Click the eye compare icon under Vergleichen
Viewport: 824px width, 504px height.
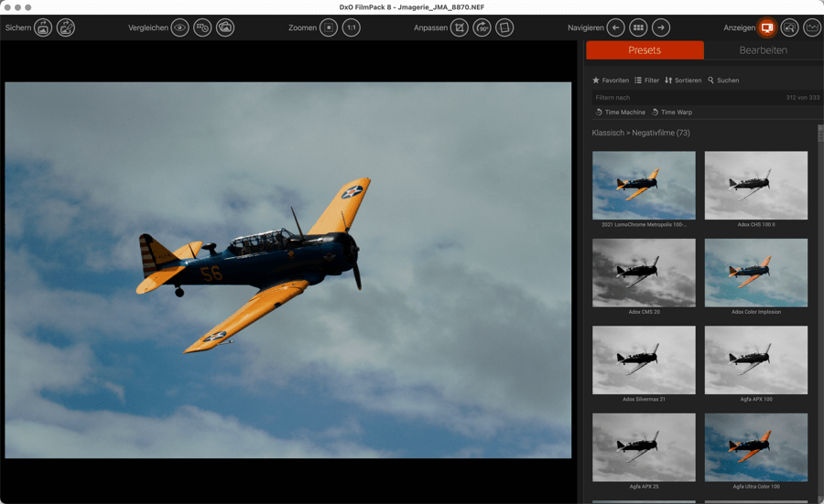tap(179, 28)
